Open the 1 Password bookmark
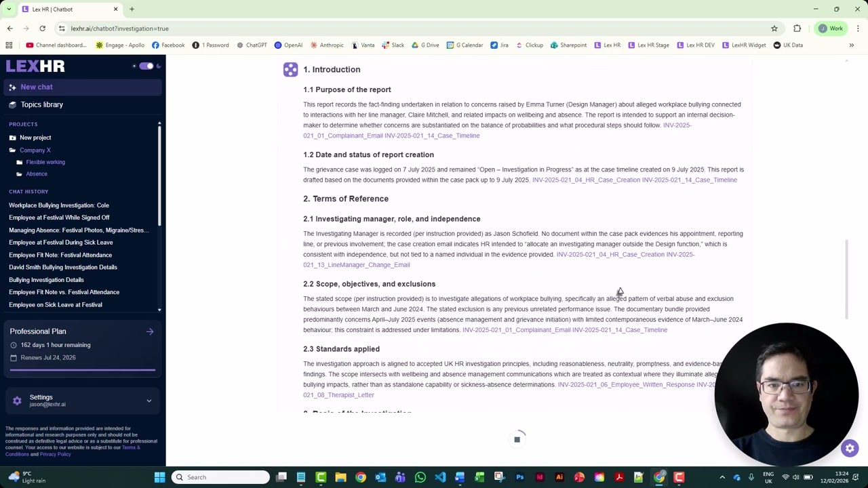 click(x=210, y=45)
